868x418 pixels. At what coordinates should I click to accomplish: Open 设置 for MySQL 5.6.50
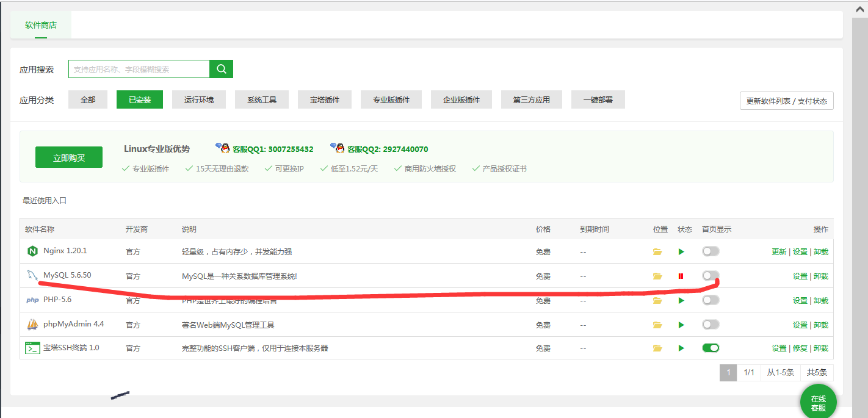(x=800, y=276)
